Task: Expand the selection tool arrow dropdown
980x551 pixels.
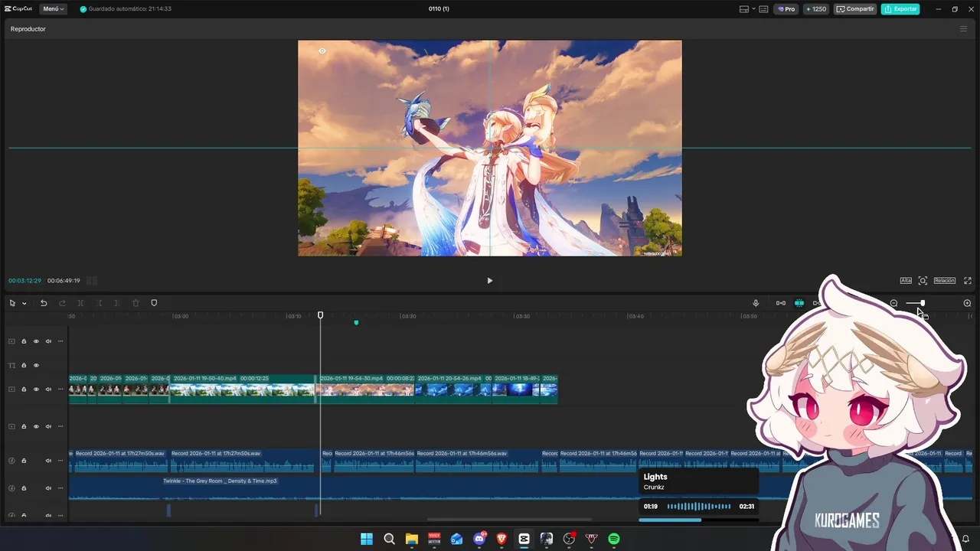Action: (24, 304)
